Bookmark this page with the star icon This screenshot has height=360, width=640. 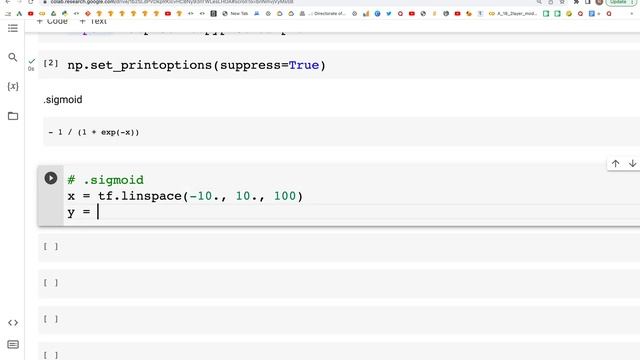[x=562, y=2]
